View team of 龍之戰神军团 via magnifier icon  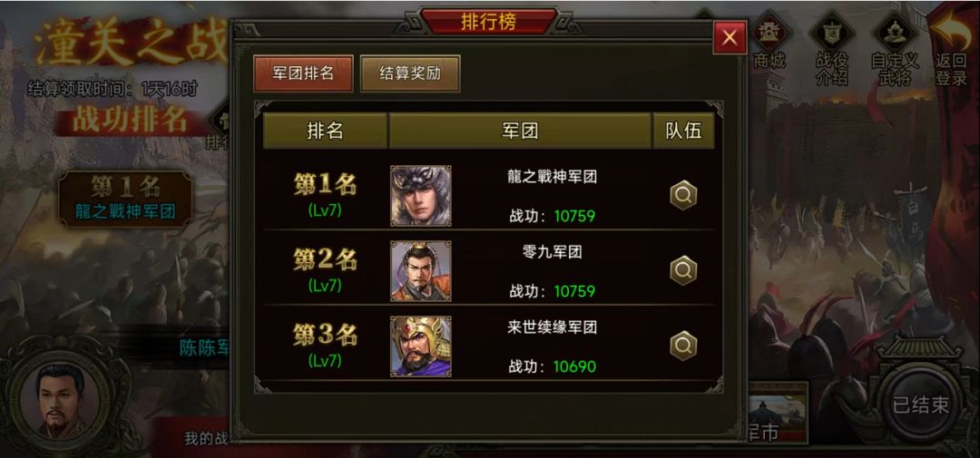pos(683,196)
